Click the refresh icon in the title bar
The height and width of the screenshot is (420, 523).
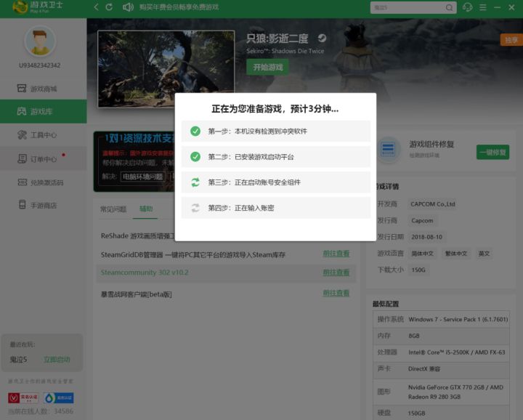(109, 7)
